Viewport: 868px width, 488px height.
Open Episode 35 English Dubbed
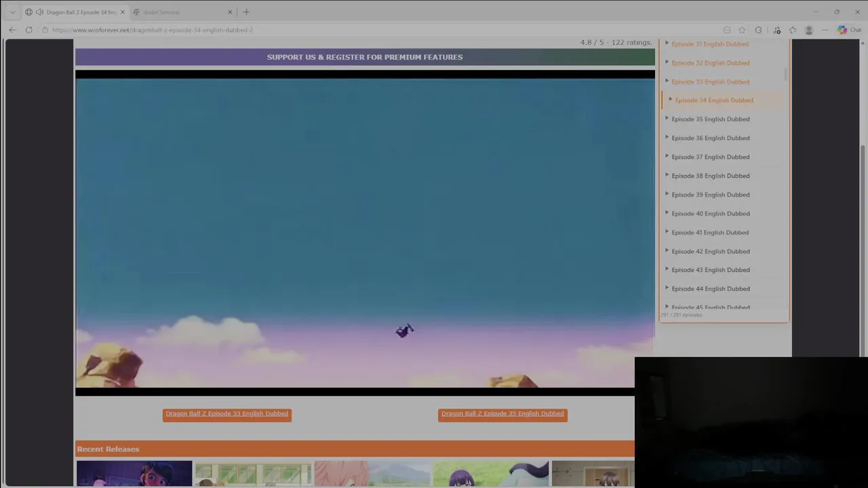[710, 119]
